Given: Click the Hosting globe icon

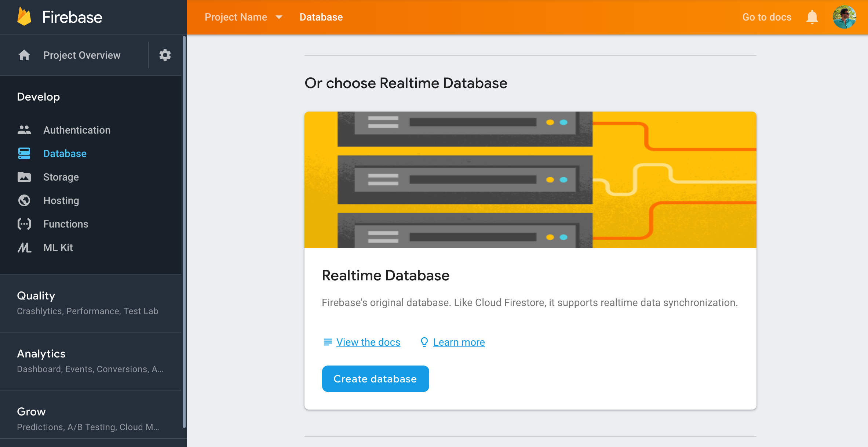Looking at the screenshot, I should 24,200.
